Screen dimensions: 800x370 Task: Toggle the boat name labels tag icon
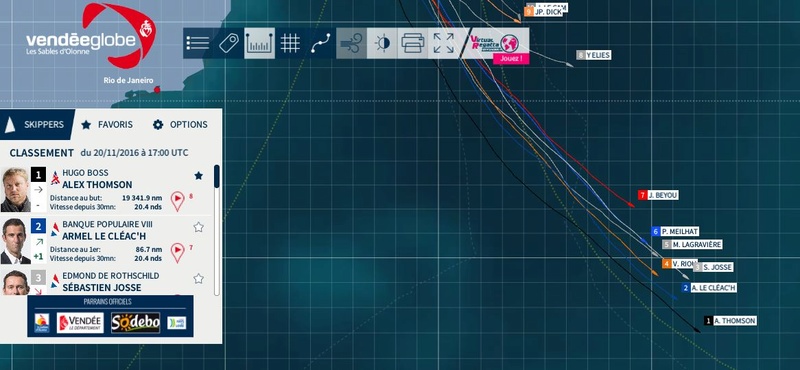click(x=229, y=43)
